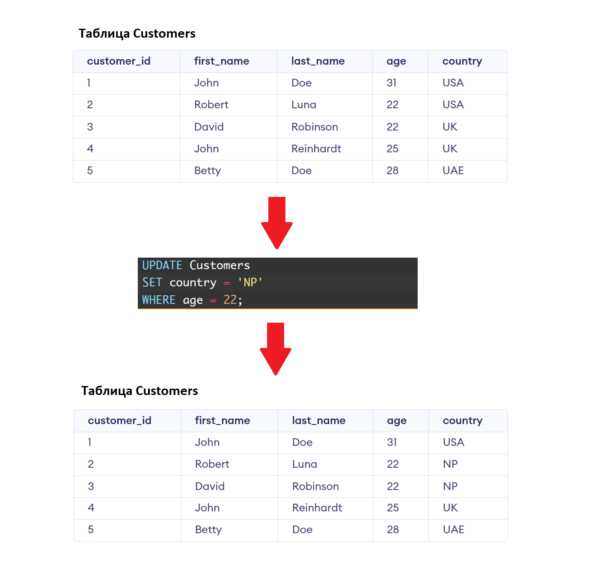This screenshot has width=600, height=585.
Task: Select 'USA' in Robert's row, top table
Action: [453, 105]
